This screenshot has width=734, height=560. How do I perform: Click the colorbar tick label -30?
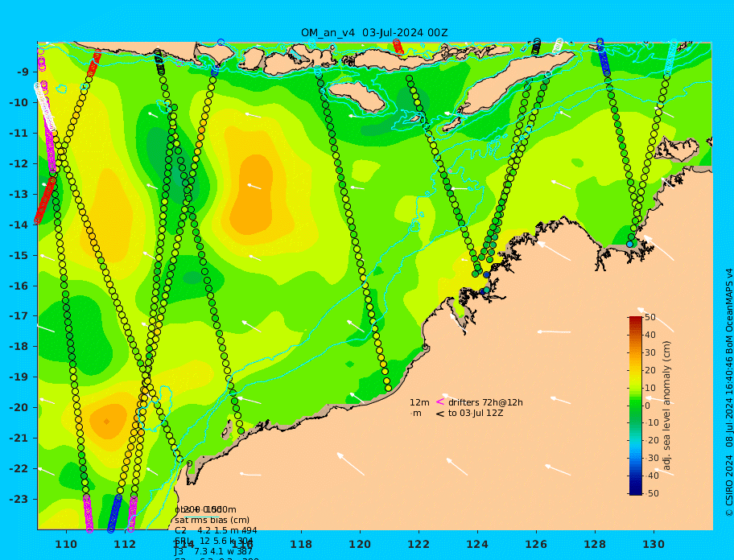(x=651, y=458)
